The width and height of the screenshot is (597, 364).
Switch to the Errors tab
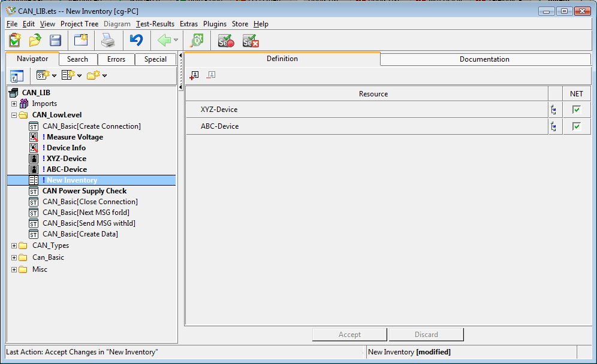pos(116,59)
